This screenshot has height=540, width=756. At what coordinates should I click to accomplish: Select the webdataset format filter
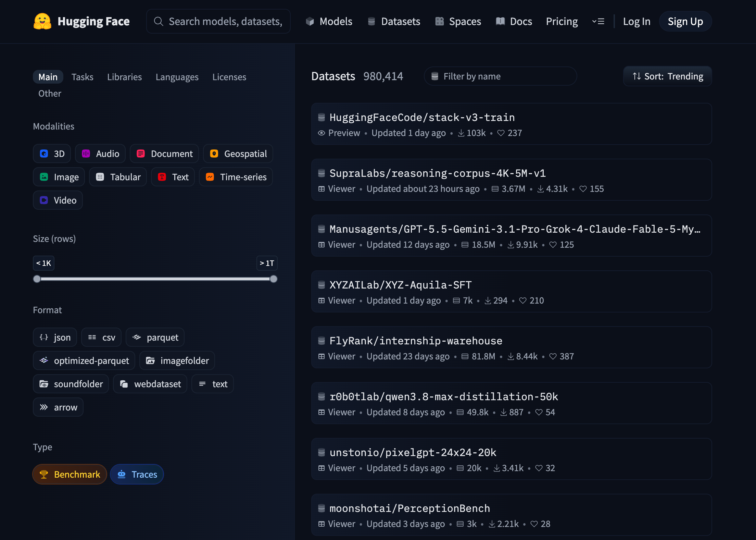pyautogui.click(x=150, y=384)
